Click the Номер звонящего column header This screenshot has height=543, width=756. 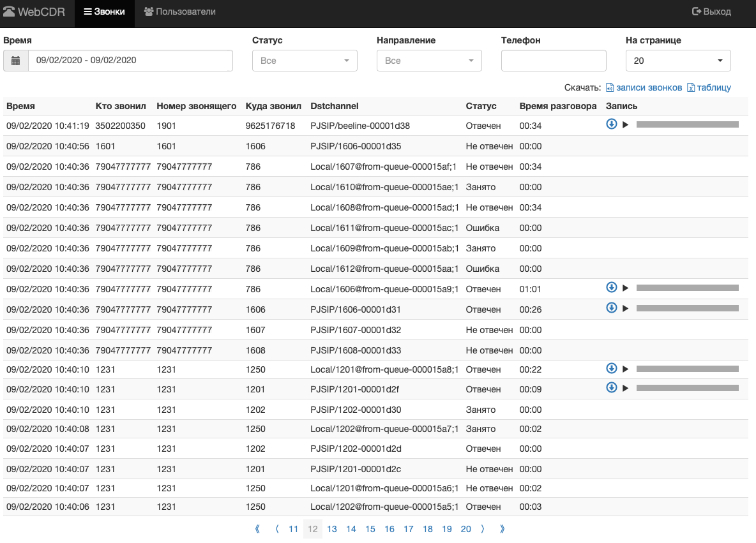196,106
